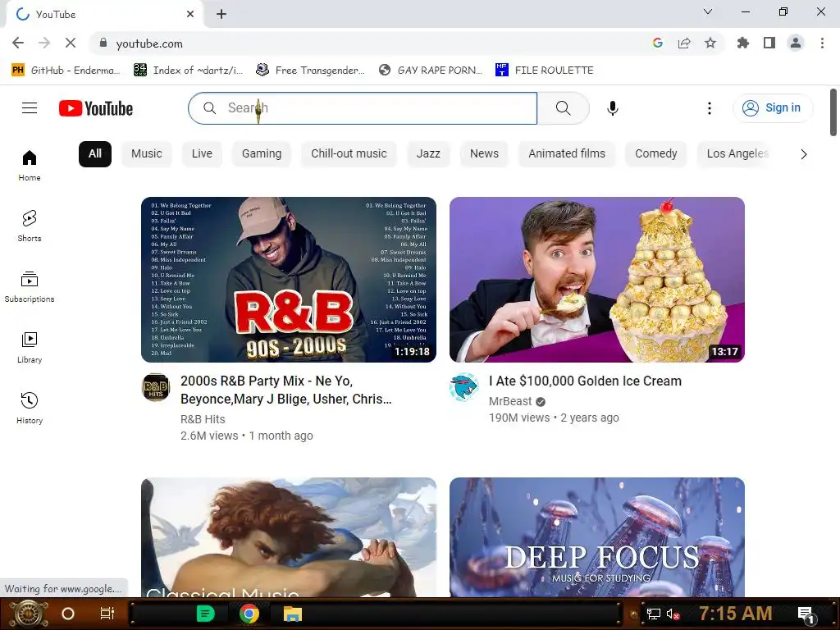Open MrBeast golden ice cream thumbnail
The image size is (840, 630).
(597, 280)
